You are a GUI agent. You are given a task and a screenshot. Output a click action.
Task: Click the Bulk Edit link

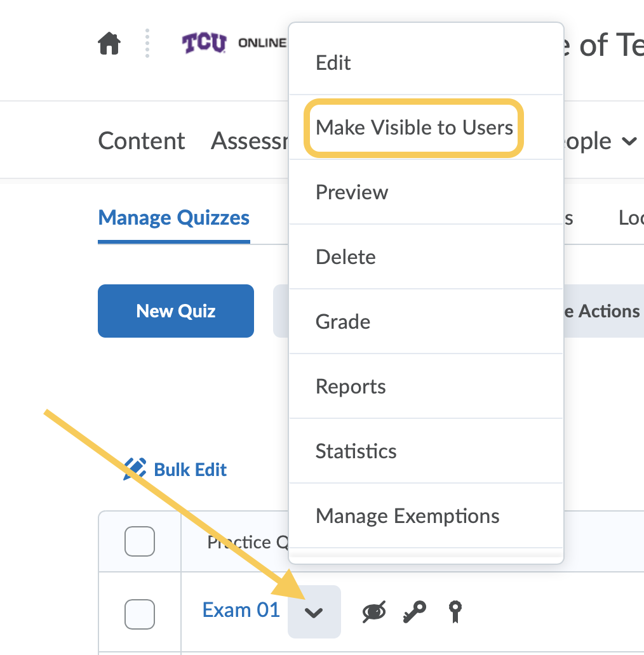(x=190, y=470)
